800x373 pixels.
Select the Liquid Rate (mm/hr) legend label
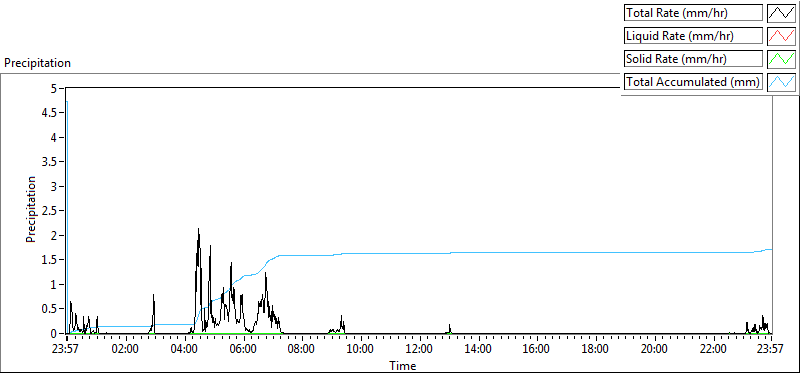pos(694,36)
